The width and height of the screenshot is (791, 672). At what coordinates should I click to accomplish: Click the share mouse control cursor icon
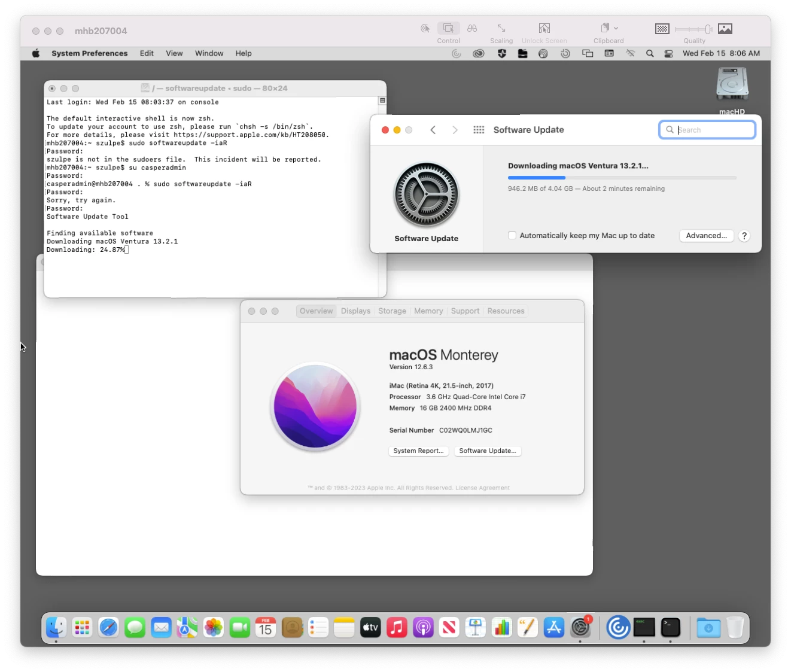425,28
